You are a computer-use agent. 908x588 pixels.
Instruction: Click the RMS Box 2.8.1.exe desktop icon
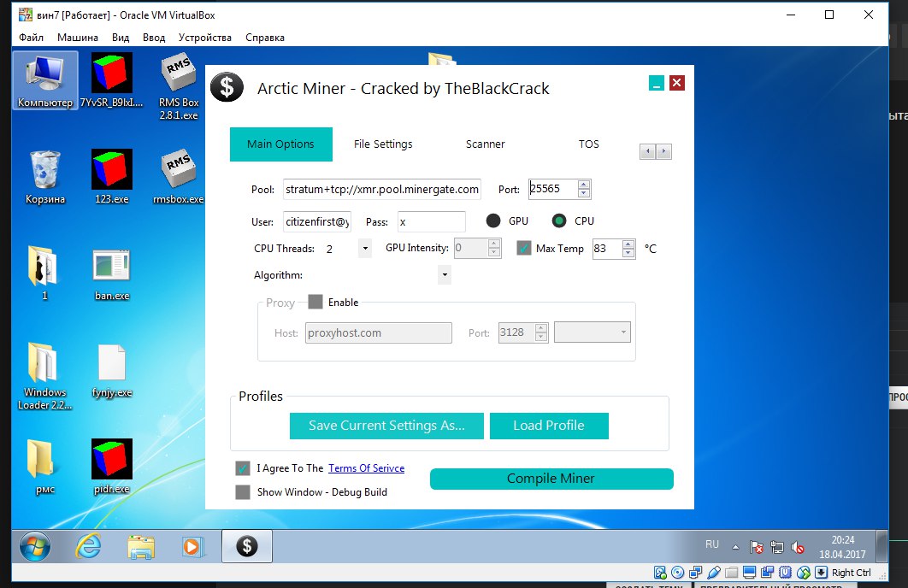click(x=178, y=80)
